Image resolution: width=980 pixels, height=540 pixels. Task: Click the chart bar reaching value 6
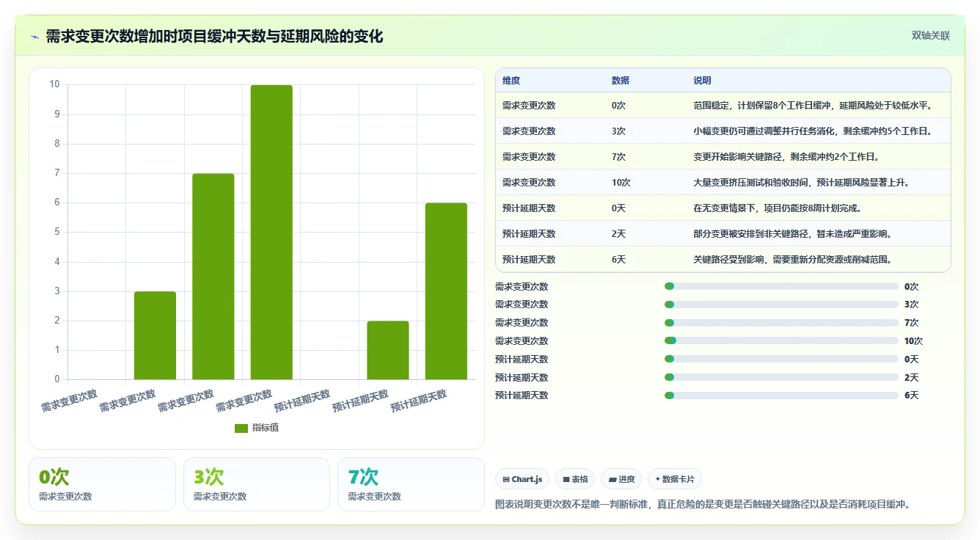446,291
